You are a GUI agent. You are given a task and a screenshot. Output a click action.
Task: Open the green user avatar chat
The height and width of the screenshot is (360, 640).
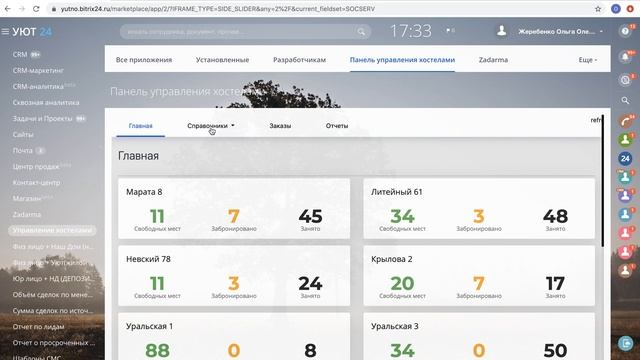tap(625, 140)
